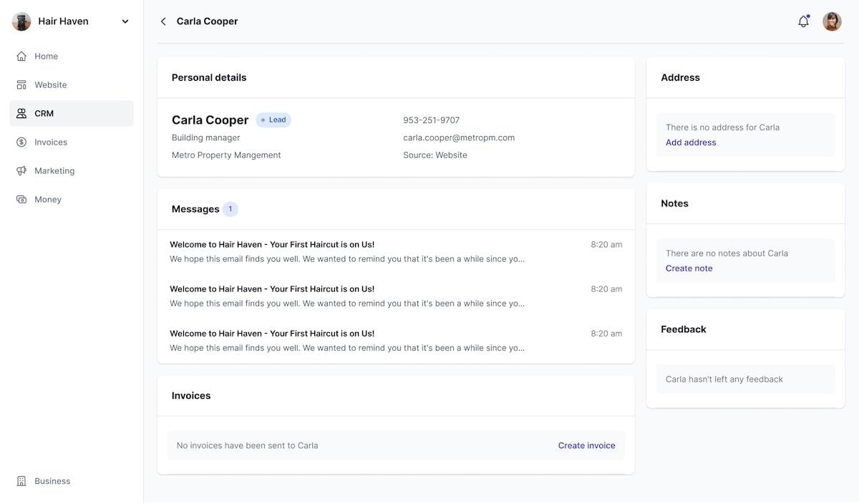Click the Business building icon
The image size is (859, 504).
(x=21, y=481)
